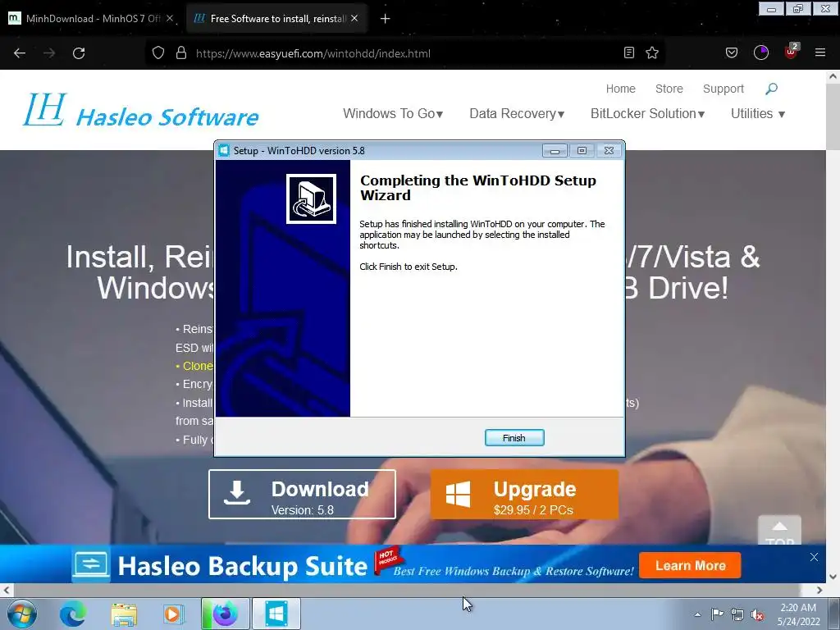Click the padlock site security icon
The width and height of the screenshot is (840, 630).
(x=181, y=53)
